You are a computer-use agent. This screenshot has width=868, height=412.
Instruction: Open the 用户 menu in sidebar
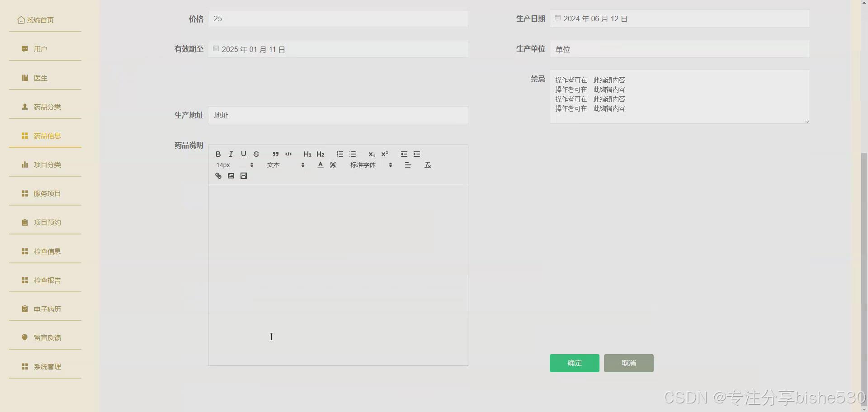(45, 49)
